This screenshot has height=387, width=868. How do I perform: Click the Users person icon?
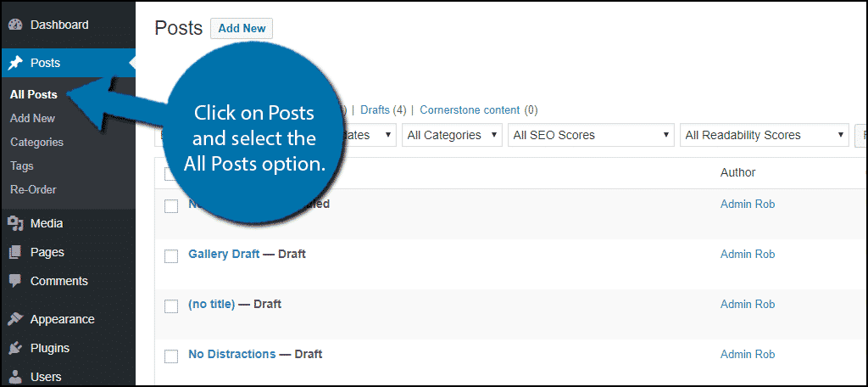[x=15, y=377]
